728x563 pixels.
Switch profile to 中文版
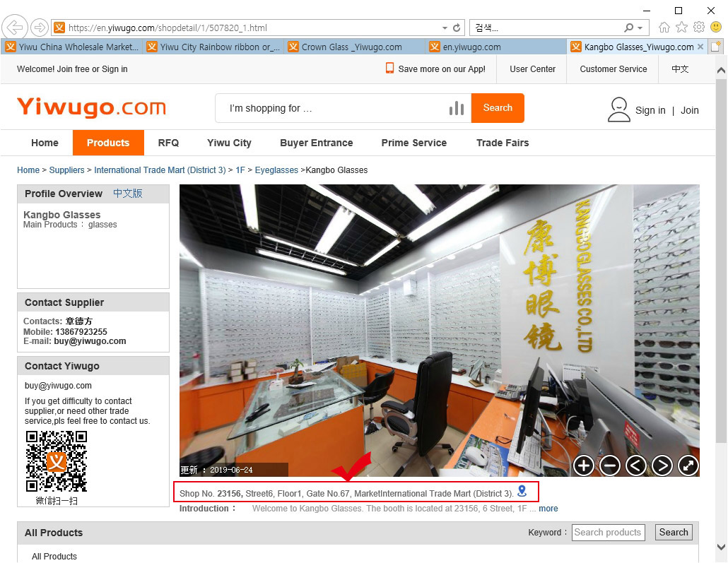[128, 193]
